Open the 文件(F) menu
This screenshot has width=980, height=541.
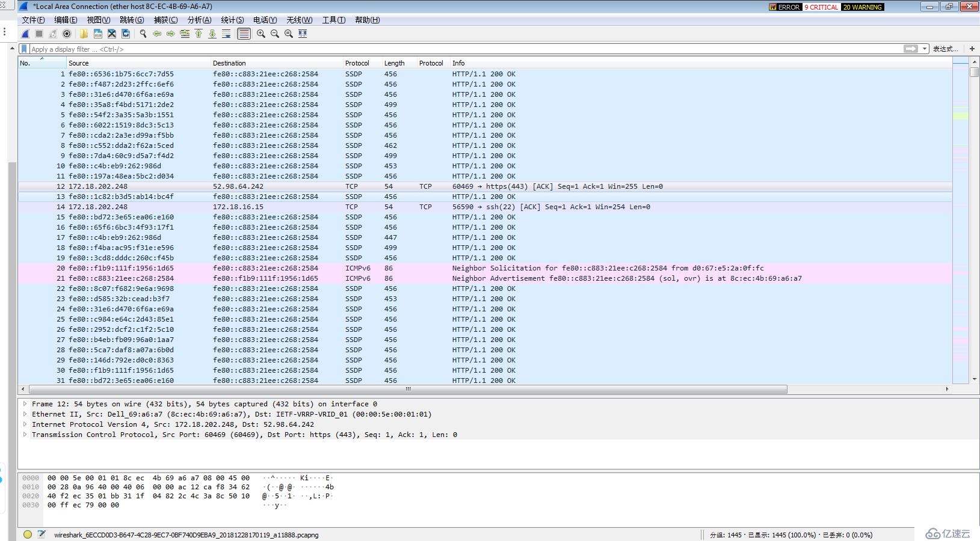pos(33,20)
